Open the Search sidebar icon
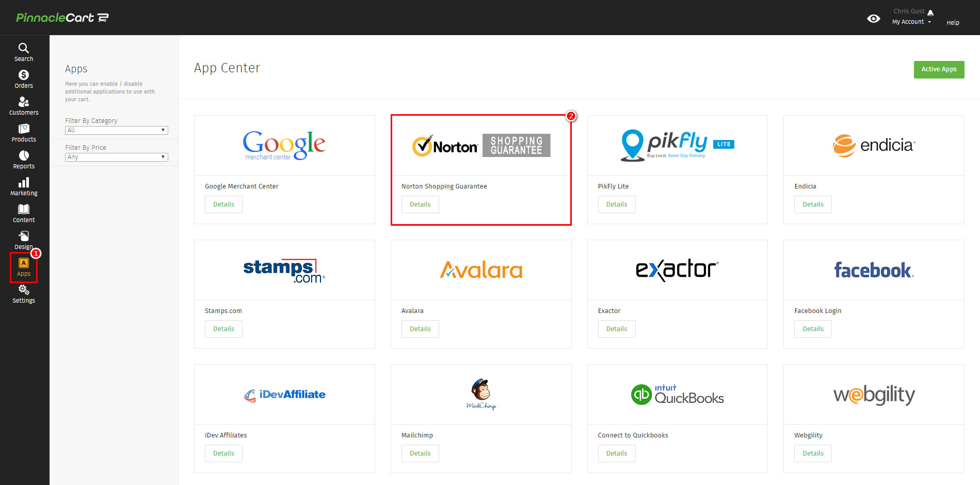The width and height of the screenshot is (980, 485). click(x=23, y=48)
